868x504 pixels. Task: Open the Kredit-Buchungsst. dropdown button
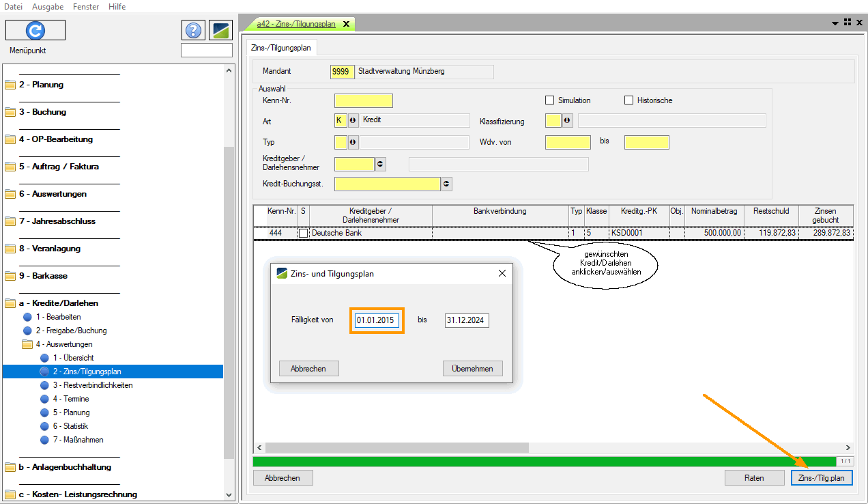point(447,184)
